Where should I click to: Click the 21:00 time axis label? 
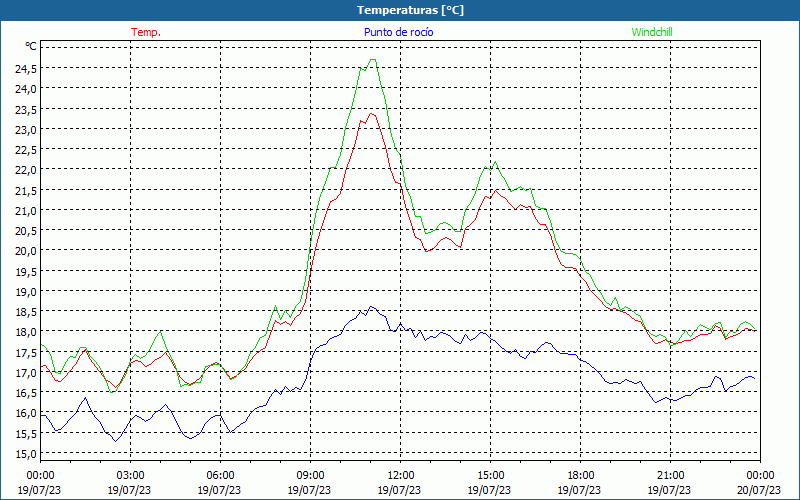pyautogui.click(x=670, y=476)
